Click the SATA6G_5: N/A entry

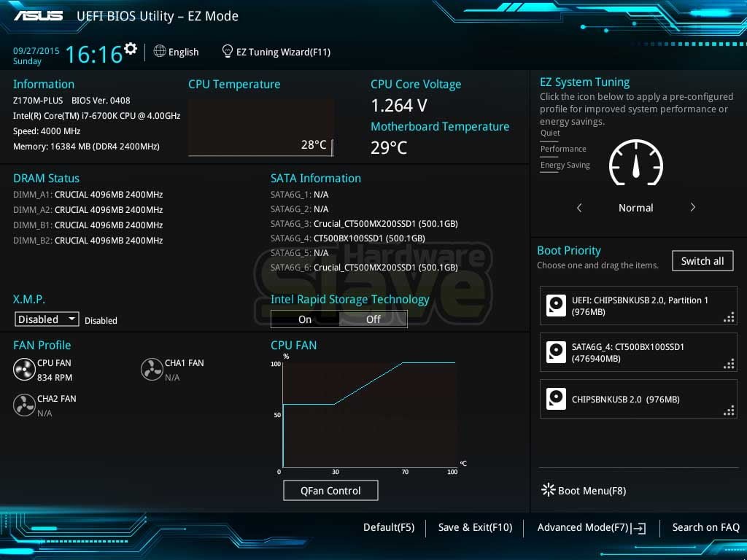300,252
